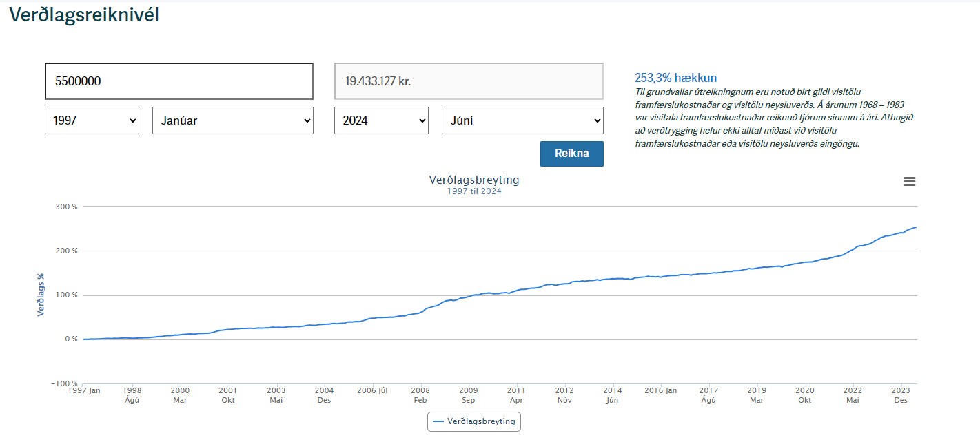Click the Verðlagsbreyting chart title
The height and width of the screenshot is (442, 980).
click(474, 180)
